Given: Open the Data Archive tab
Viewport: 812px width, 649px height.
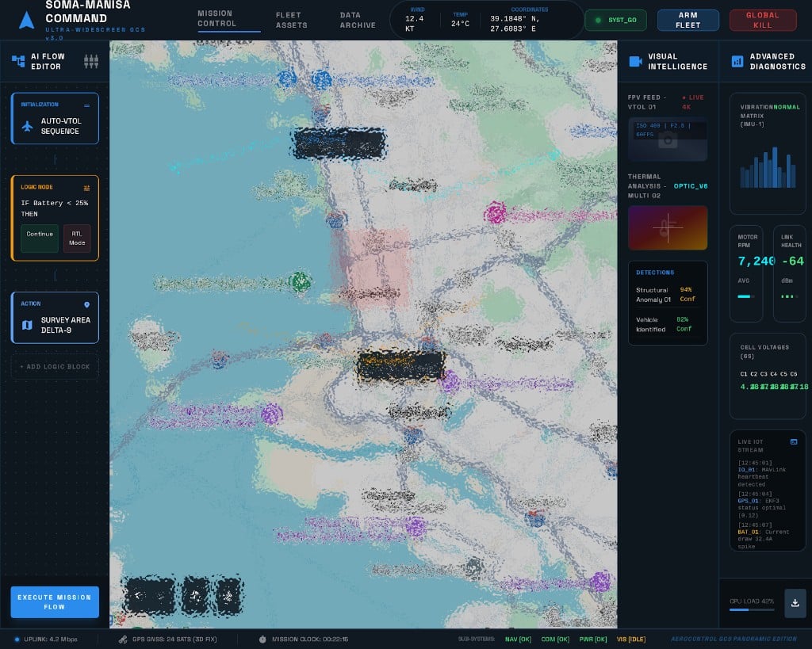Looking at the screenshot, I should [x=357, y=19].
